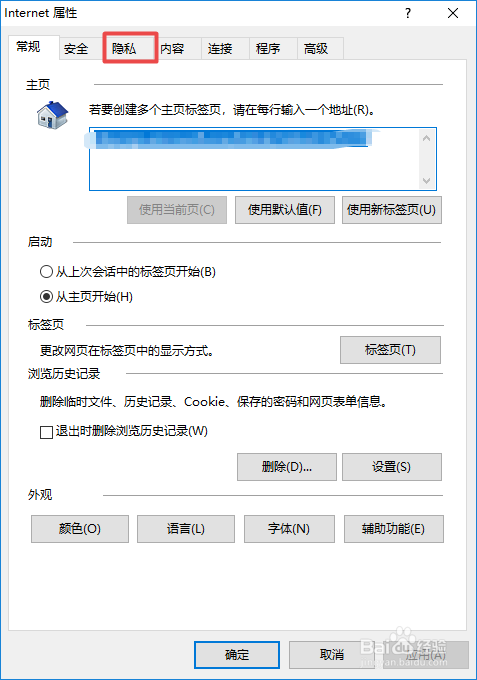Click the homepage address input box
Viewport: 477px width, 680px height.
tap(263, 159)
